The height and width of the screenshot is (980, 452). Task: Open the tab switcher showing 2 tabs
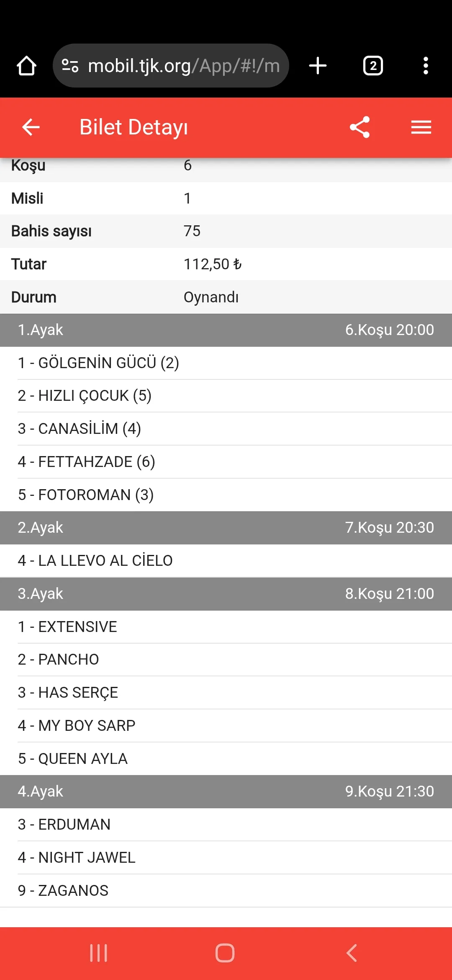tap(373, 66)
